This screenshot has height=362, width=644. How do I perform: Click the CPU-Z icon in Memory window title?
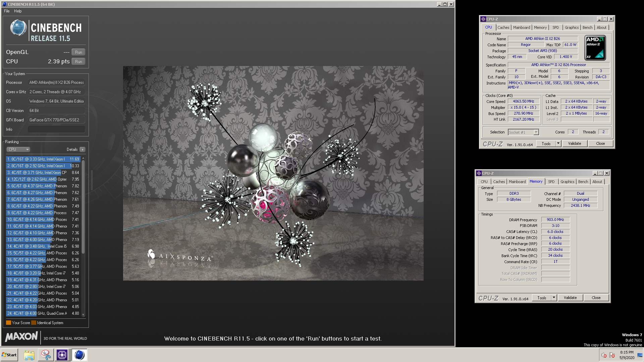click(x=479, y=173)
